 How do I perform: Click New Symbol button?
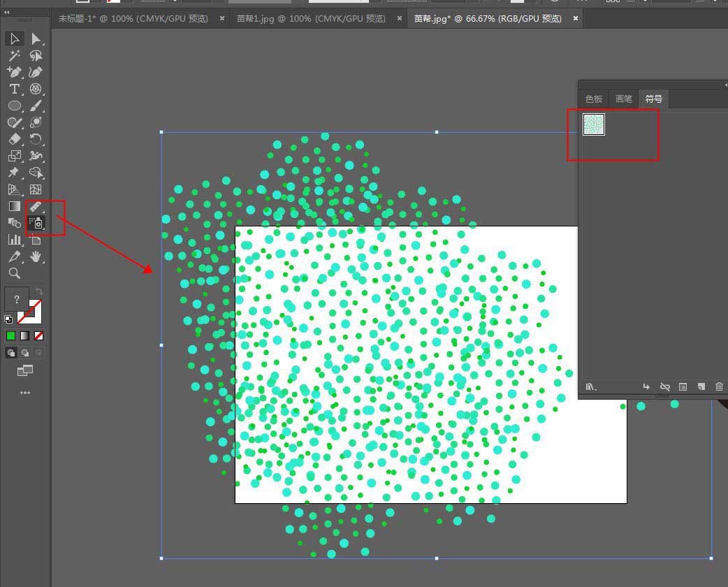[x=701, y=386]
